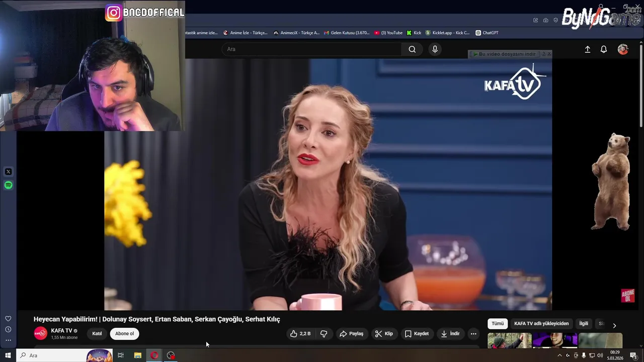Open YouTube notifications bell
The image size is (644, 362).
(x=604, y=49)
